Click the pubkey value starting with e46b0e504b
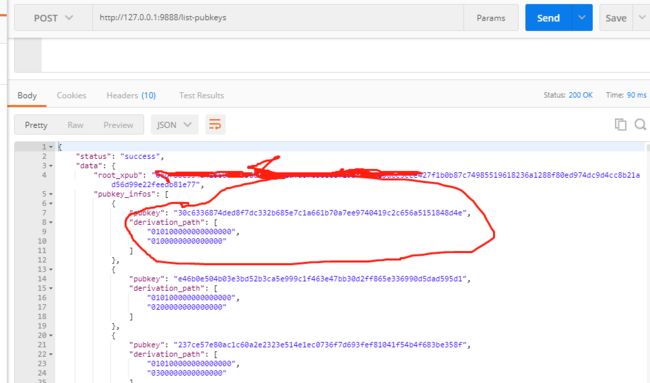The image size is (650, 383). point(320,279)
